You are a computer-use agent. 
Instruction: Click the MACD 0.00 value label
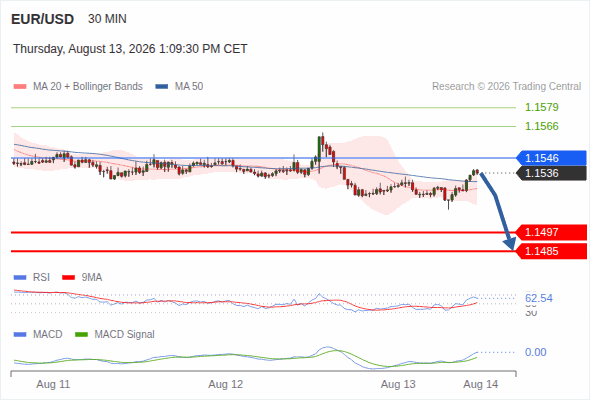point(535,352)
